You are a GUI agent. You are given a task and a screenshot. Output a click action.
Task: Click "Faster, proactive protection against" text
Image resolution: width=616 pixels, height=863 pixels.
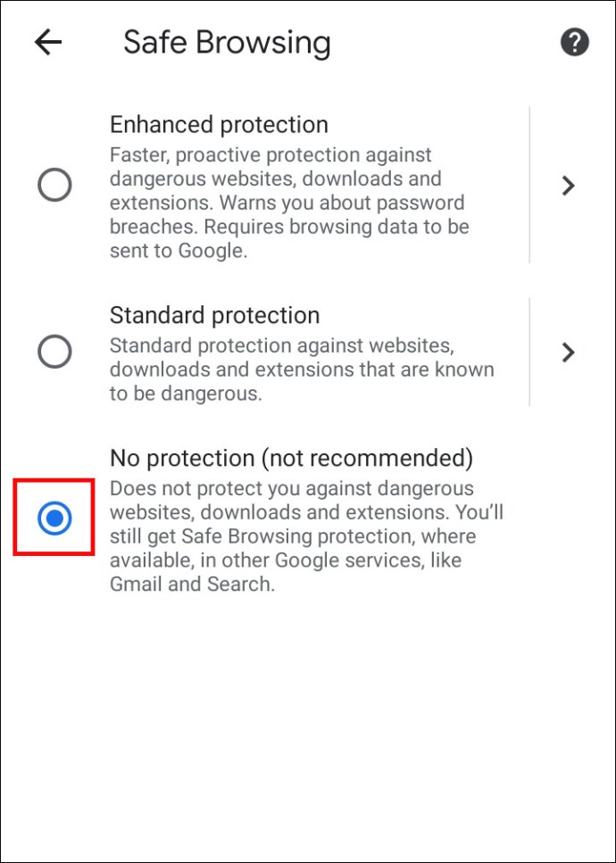tap(271, 154)
